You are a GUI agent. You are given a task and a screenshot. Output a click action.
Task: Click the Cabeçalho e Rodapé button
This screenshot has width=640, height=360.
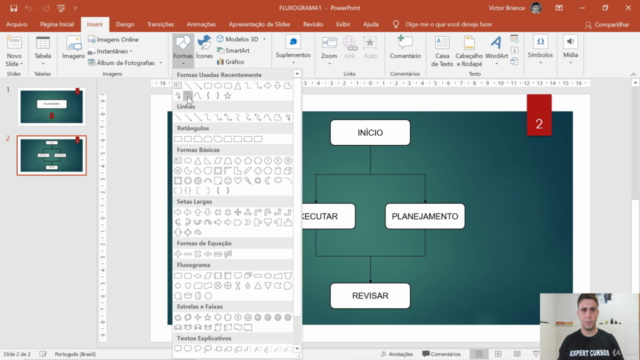pos(469,51)
